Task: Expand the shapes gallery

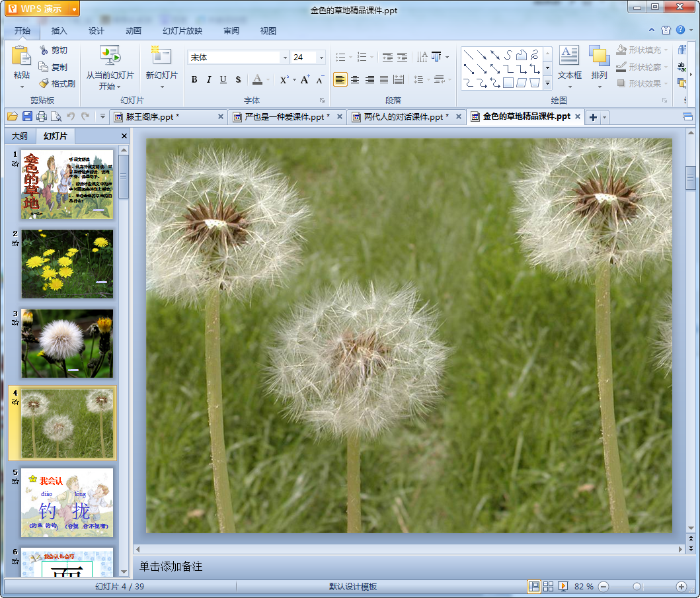Action: tap(548, 83)
